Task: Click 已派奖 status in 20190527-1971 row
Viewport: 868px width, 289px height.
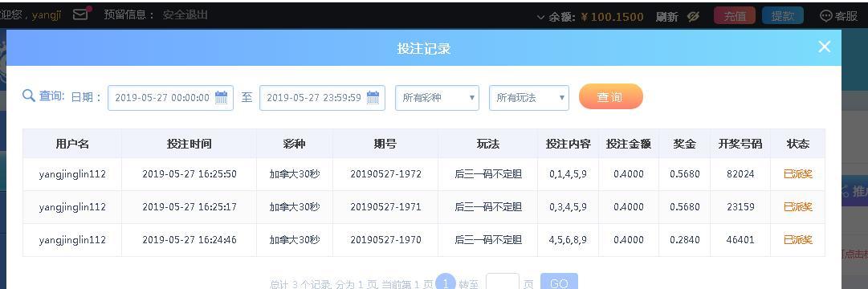Action: tap(797, 207)
